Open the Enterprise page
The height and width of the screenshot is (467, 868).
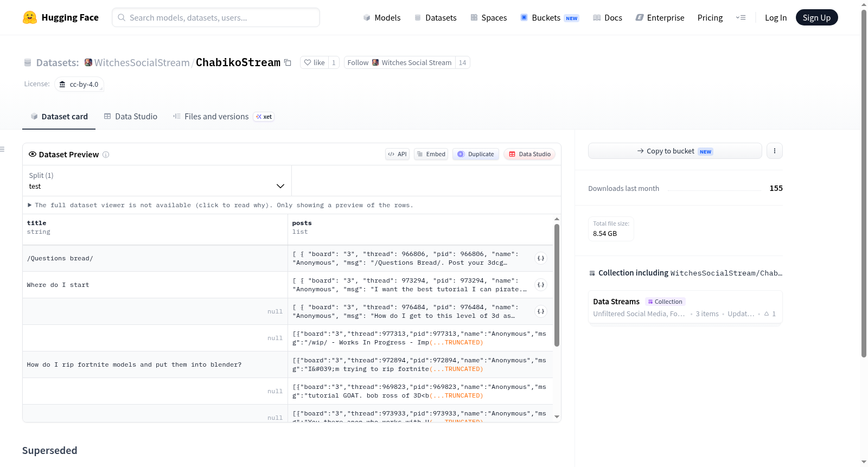660,17
